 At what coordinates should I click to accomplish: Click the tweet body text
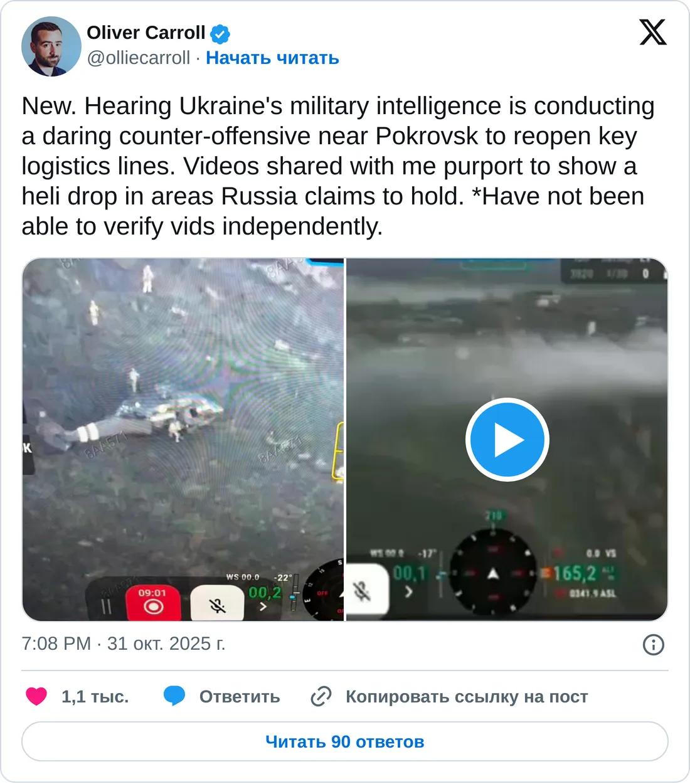click(x=339, y=166)
